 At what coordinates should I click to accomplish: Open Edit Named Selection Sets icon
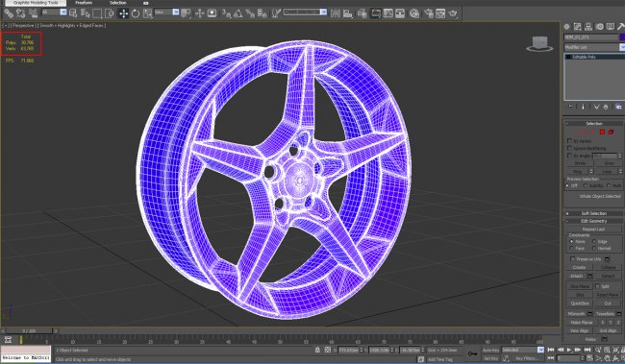point(276,13)
